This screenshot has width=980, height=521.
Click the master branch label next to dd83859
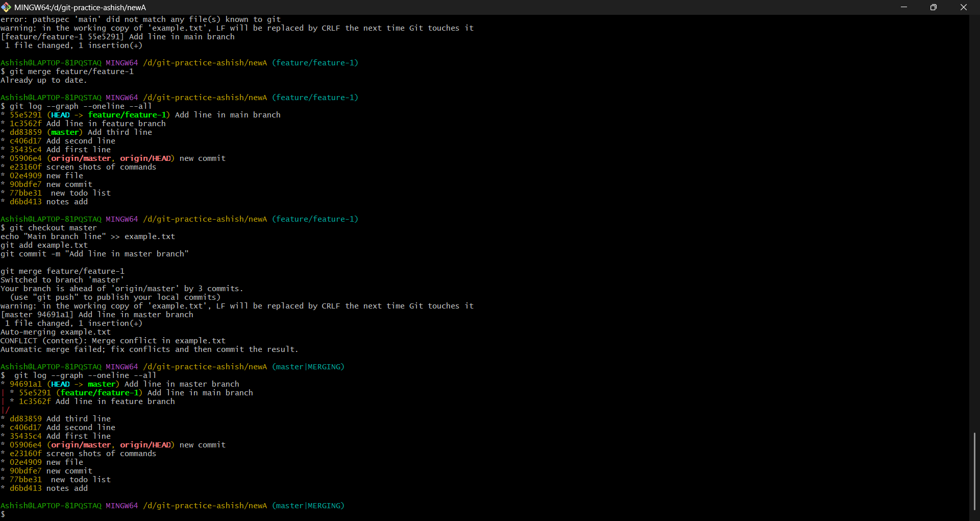pos(65,132)
